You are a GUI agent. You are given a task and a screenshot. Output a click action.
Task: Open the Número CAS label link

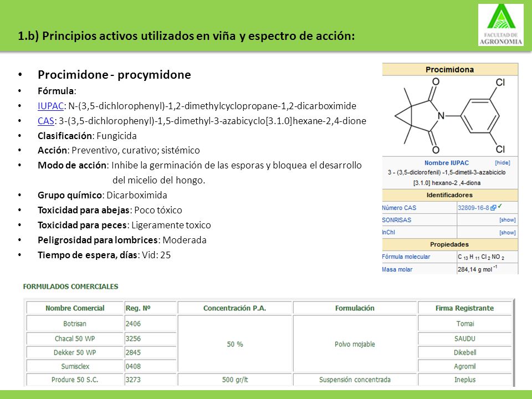coord(399,208)
